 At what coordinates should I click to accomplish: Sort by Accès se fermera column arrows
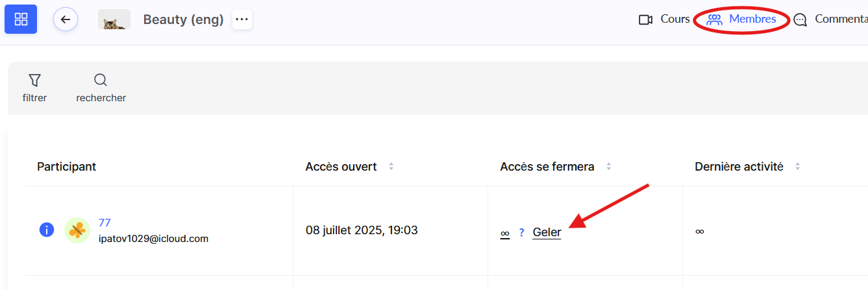[608, 167]
